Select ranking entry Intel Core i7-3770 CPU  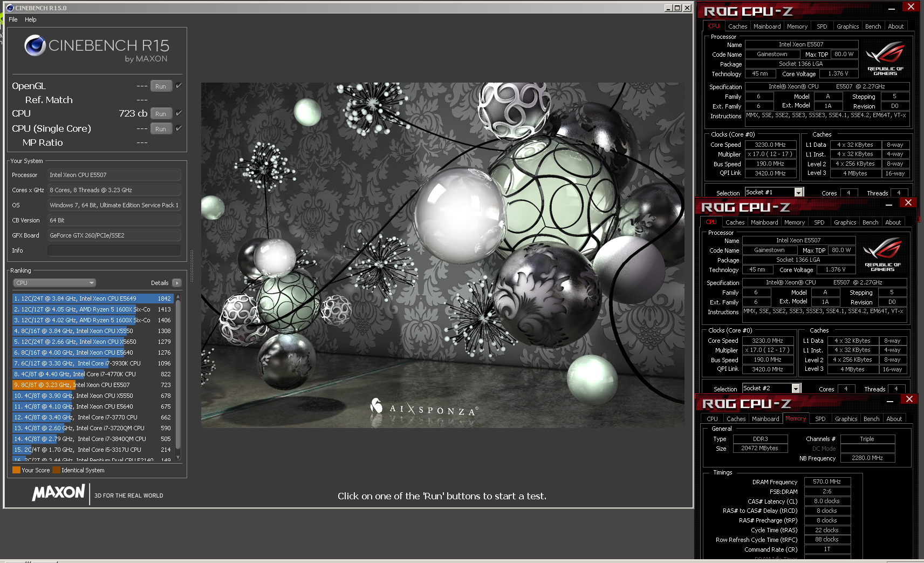click(92, 417)
